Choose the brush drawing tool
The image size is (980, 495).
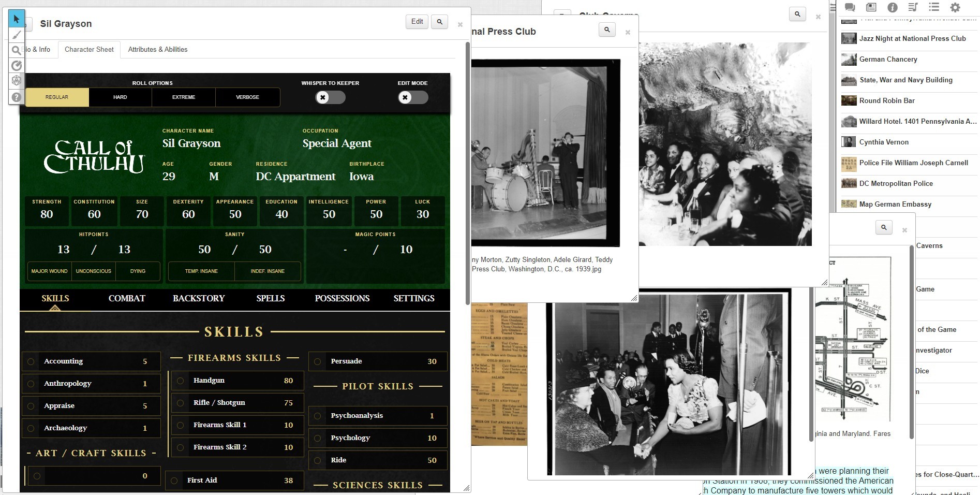17,35
